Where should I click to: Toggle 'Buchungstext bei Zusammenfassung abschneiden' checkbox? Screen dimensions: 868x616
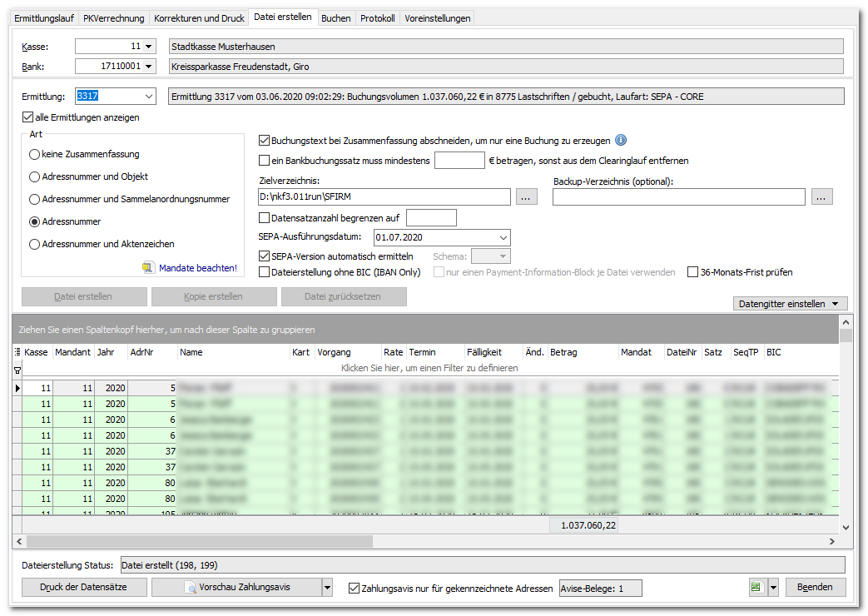[264, 140]
